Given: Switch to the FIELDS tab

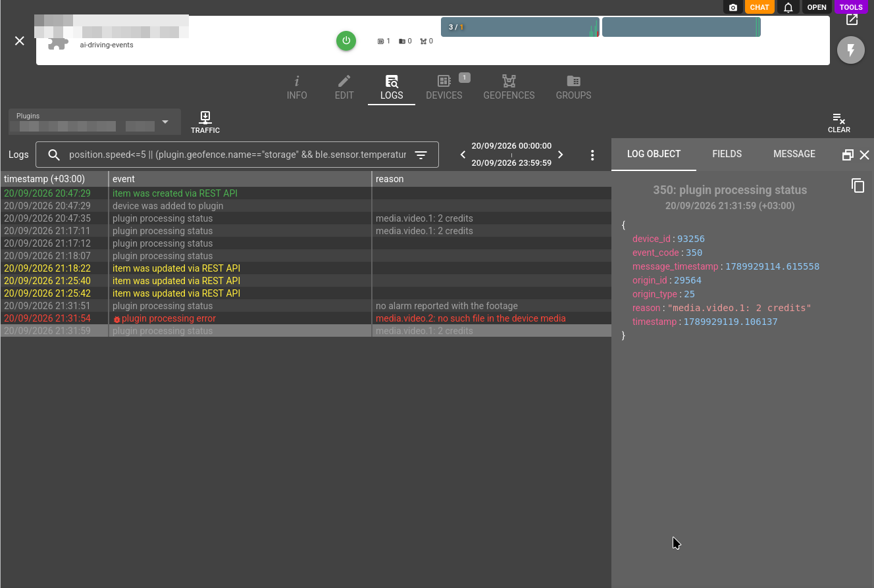Looking at the screenshot, I should pos(727,154).
